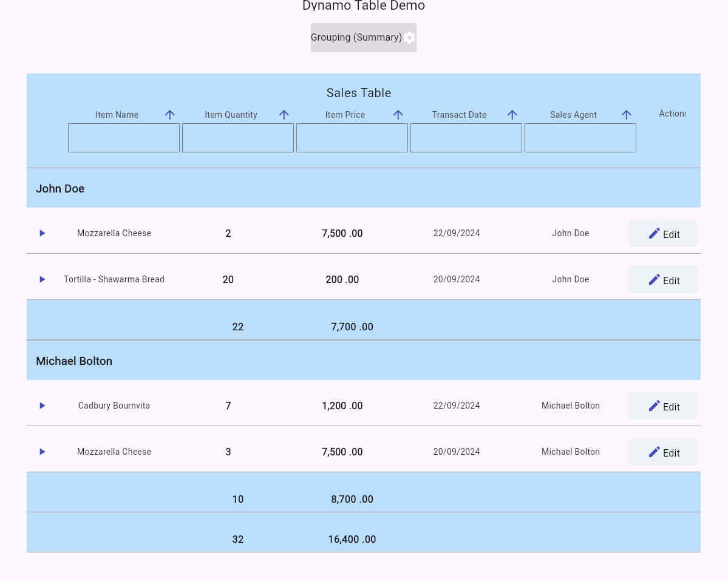728x581 pixels.
Task: Click the grand total quantity 32
Action: pyautogui.click(x=238, y=540)
